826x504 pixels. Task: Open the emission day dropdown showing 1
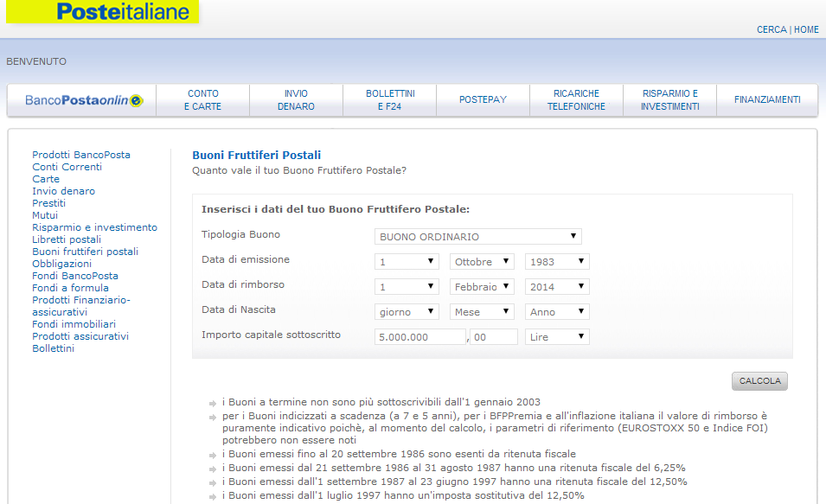407,261
